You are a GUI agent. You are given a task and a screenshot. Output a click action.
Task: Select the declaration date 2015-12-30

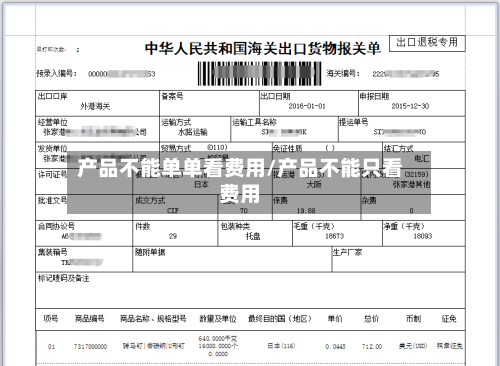click(410, 106)
